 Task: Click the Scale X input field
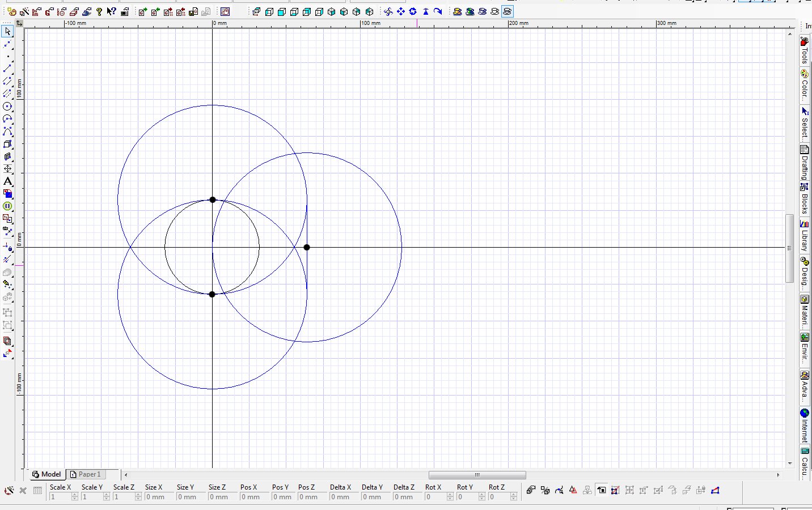(60, 497)
